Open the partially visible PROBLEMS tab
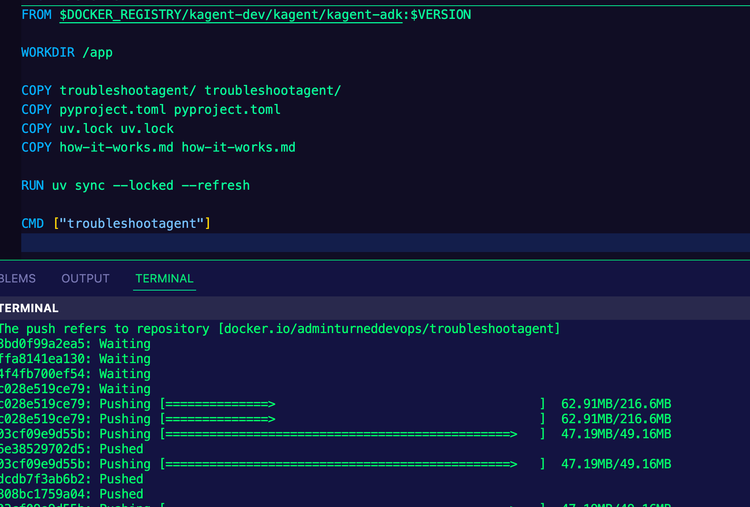 point(18,278)
